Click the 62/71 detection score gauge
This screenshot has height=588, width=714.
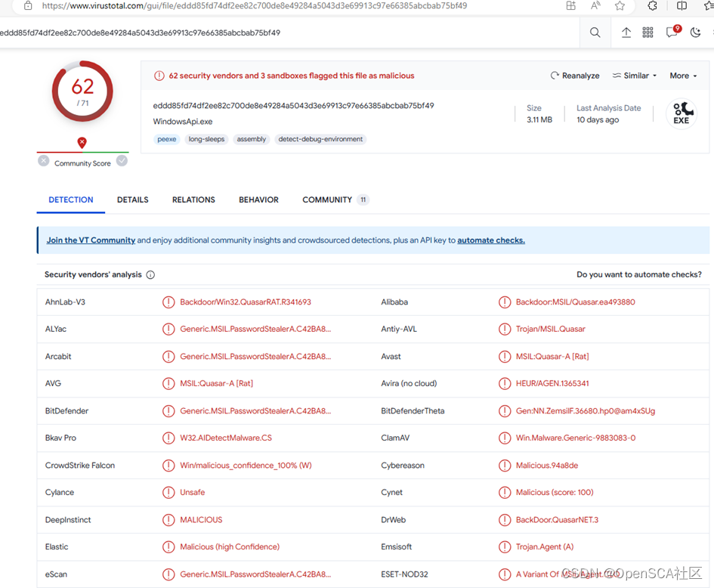pyautogui.click(x=82, y=91)
